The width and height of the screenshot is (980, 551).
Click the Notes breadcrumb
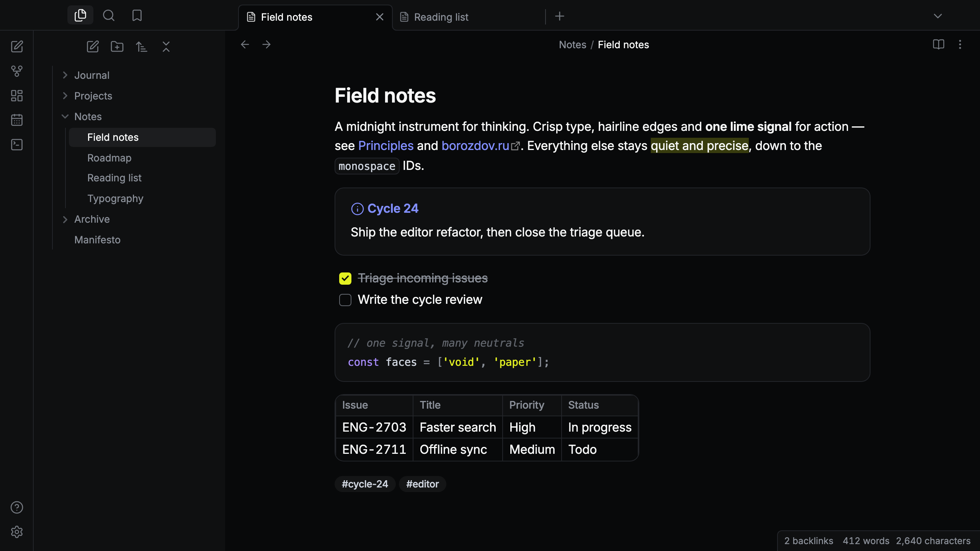572,45
